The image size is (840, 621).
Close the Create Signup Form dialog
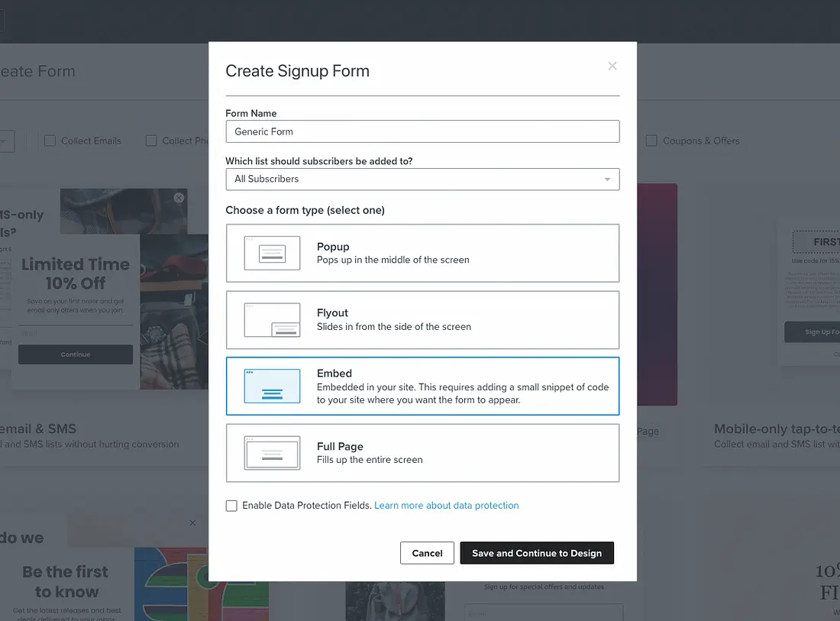tap(612, 66)
